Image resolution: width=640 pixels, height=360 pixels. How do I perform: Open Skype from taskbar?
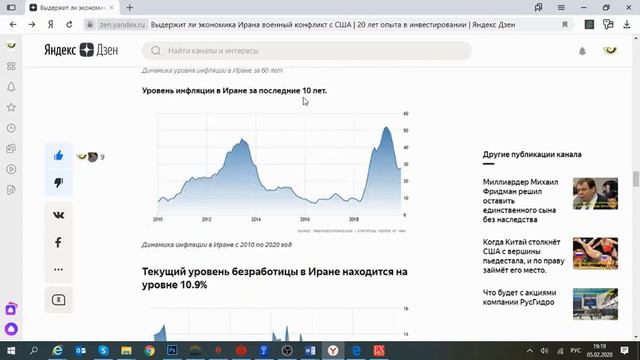coord(103,351)
